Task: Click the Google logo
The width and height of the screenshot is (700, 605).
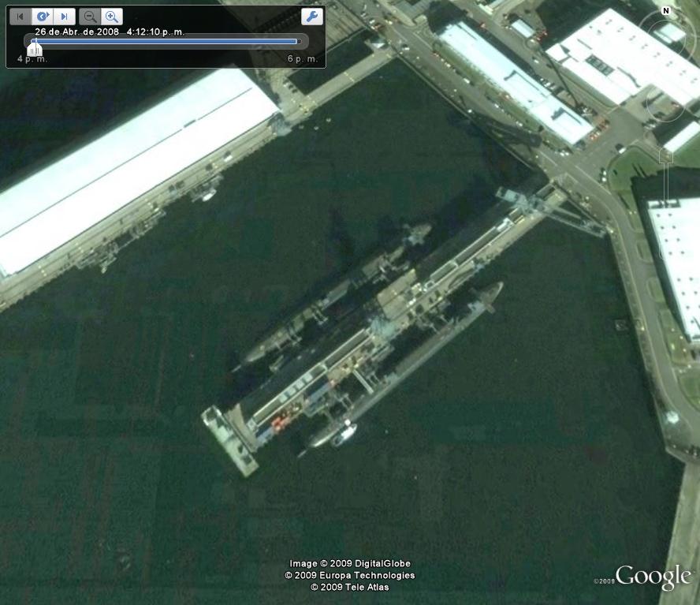Action: (653, 578)
